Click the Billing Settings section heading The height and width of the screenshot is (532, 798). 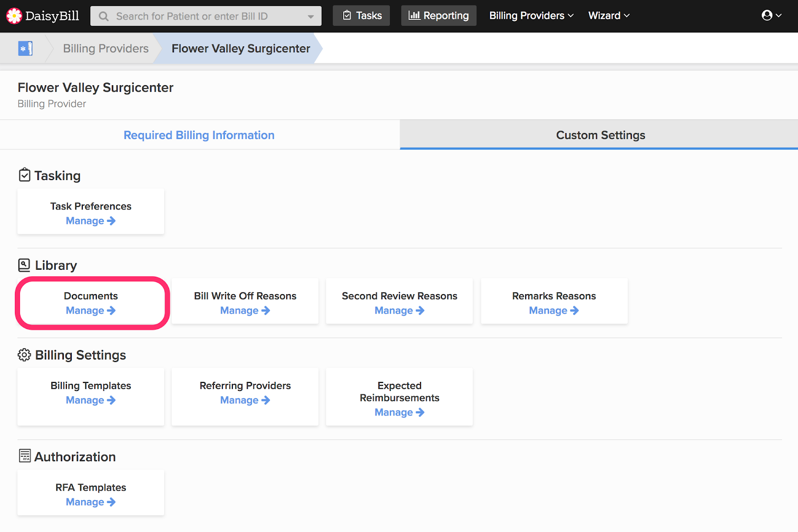80,355
